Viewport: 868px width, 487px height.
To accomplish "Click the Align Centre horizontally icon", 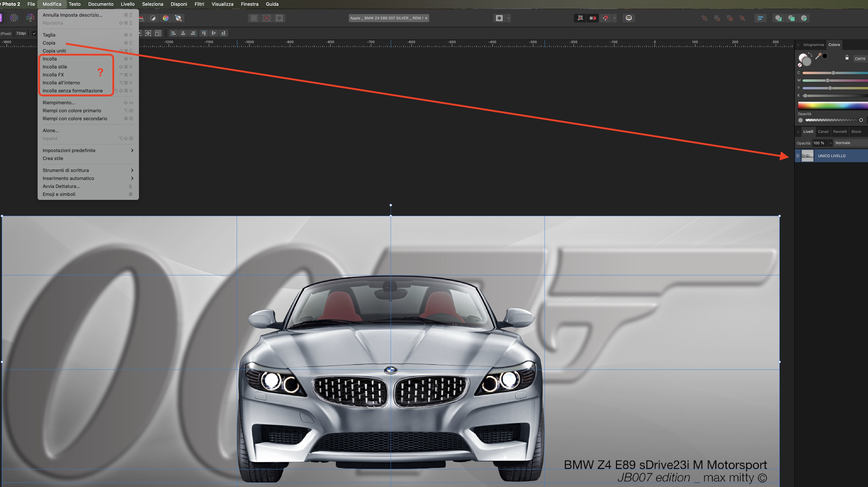I will 183,33.
